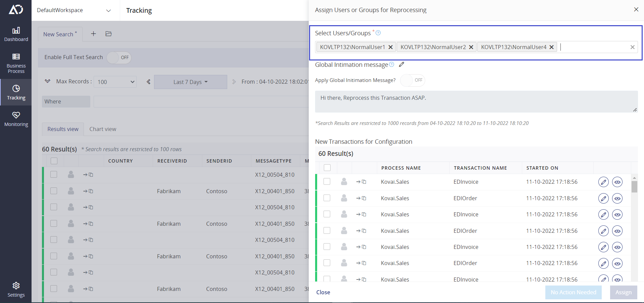The height and width of the screenshot is (303, 644).
Task: Edit the first EDInvoice transaction row
Action: tap(603, 182)
